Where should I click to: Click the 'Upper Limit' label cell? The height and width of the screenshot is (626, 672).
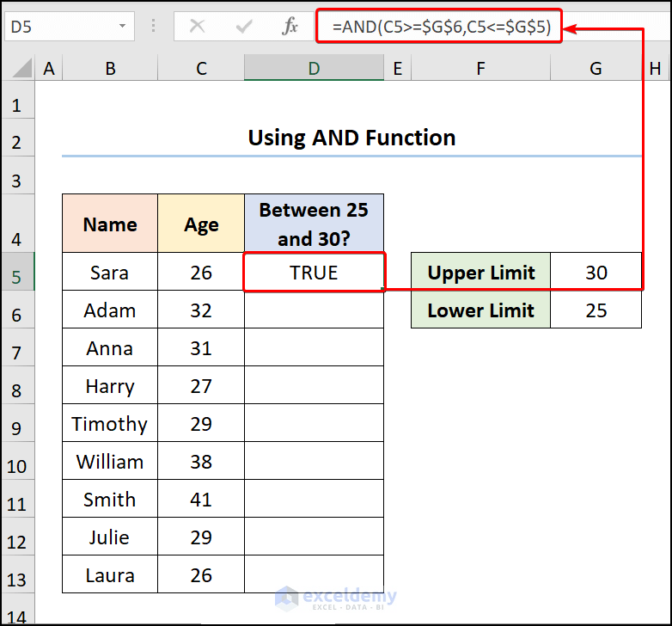(480, 272)
